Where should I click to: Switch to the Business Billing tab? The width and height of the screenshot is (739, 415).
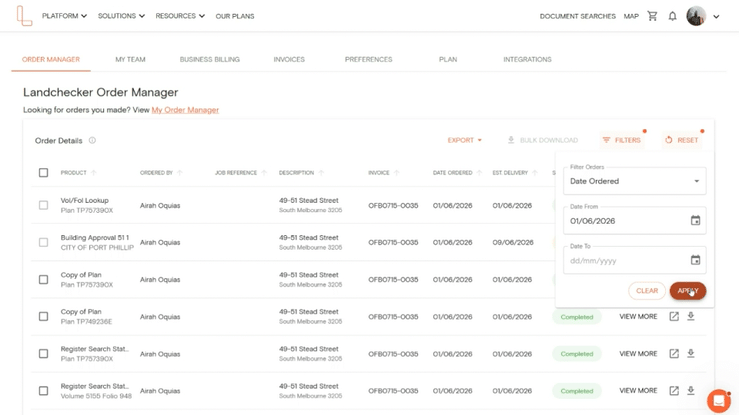[x=210, y=59]
